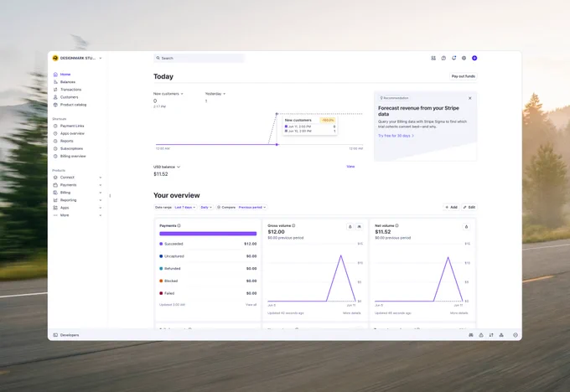
Task: Click the up-down arrows bottom icon
Action: point(491,335)
